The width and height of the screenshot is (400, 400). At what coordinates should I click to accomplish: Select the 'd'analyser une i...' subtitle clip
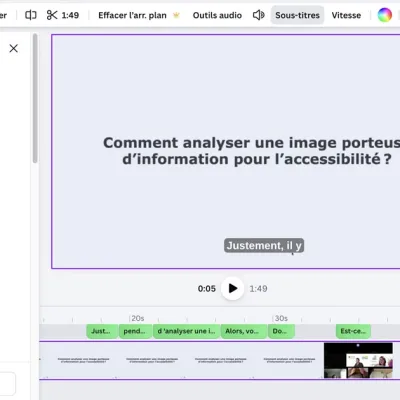pyautogui.click(x=186, y=331)
